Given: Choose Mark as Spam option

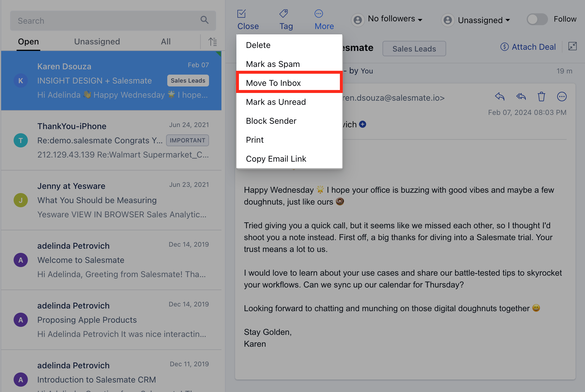Looking at the screenshot, I should tap(273, 64).
